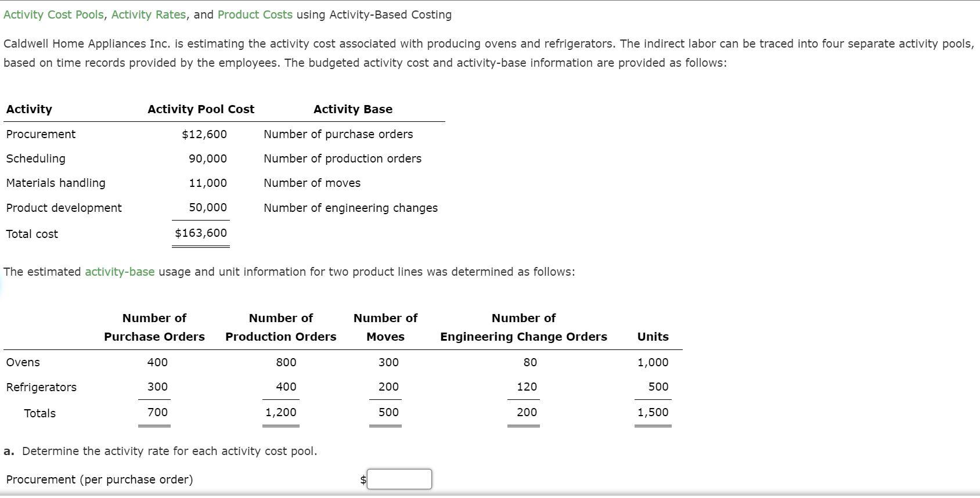Open the Activity Cost Pools link

53,15
